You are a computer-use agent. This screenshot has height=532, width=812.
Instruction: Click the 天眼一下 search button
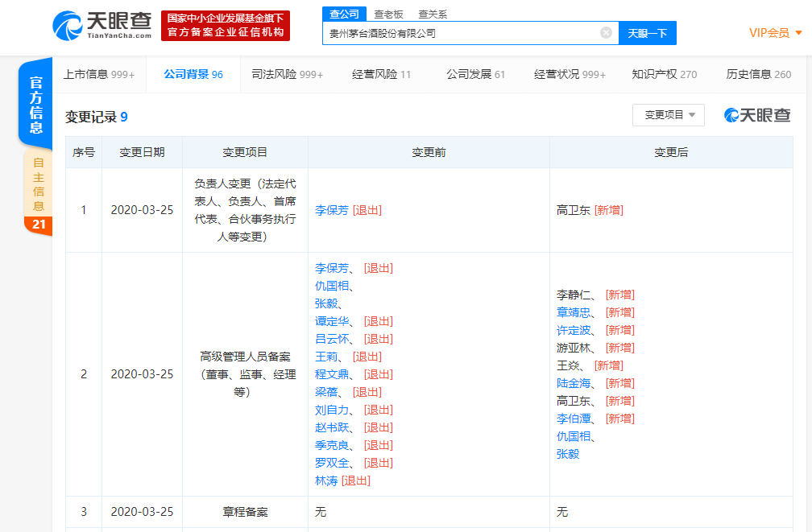(648, 33)
